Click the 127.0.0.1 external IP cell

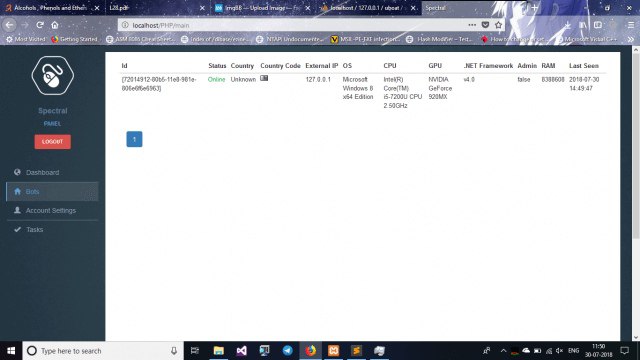[x=318, y=80]
